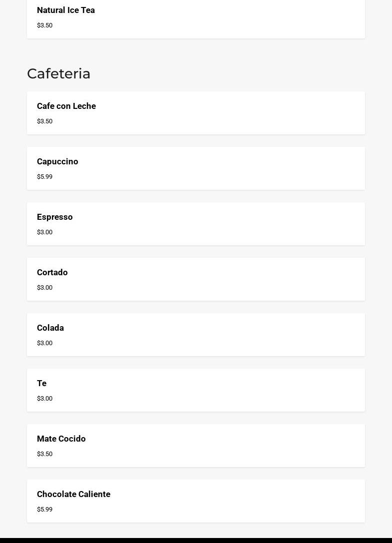
Task: Choose the Chocolate Caliente item
Action: [196, 501]
